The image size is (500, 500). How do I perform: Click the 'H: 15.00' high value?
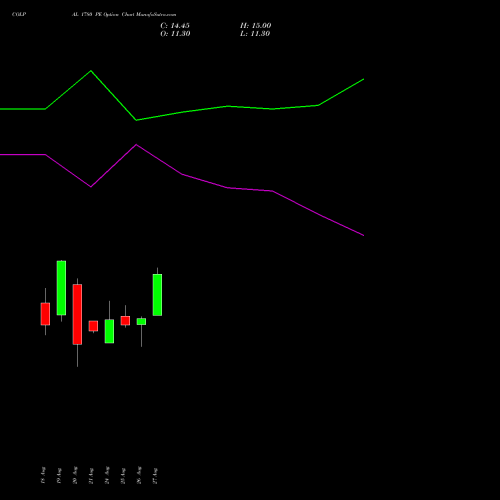[x=256, y=26]
